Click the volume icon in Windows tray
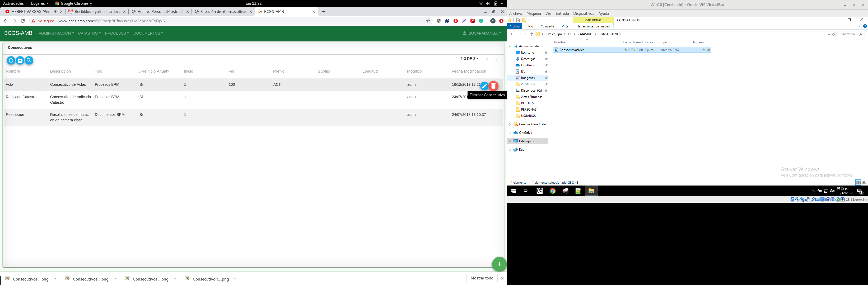 832,191
